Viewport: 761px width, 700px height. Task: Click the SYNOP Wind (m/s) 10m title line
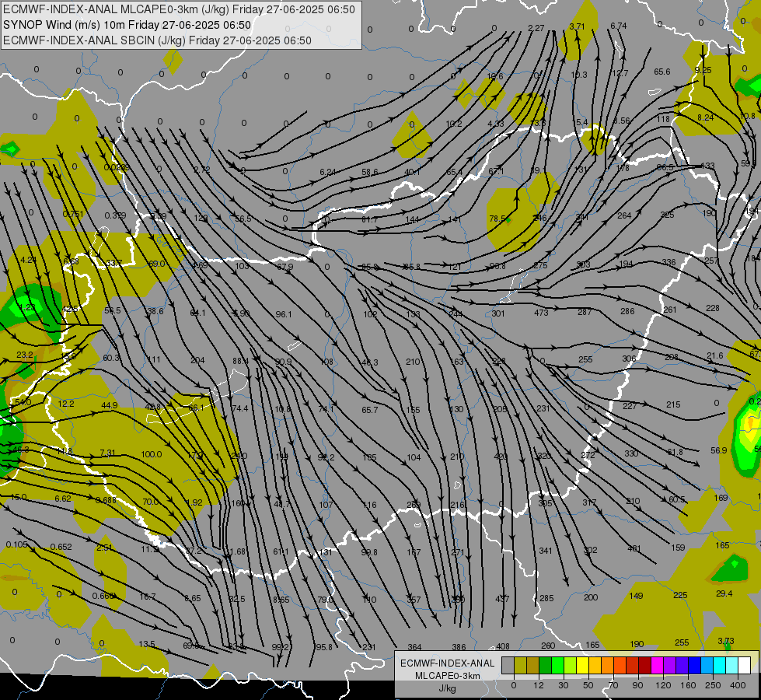(x=127, y=25)
